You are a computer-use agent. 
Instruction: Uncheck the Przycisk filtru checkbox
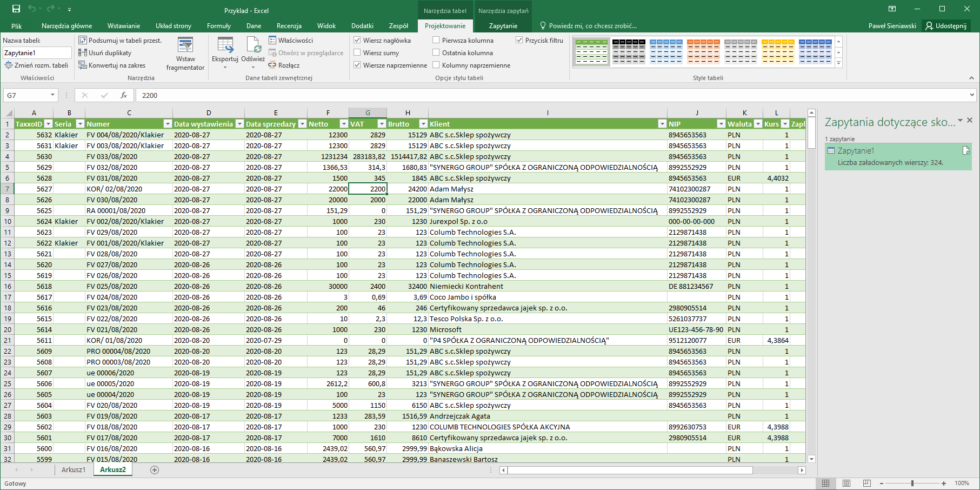pyautogui.click(x=519, y=40)
